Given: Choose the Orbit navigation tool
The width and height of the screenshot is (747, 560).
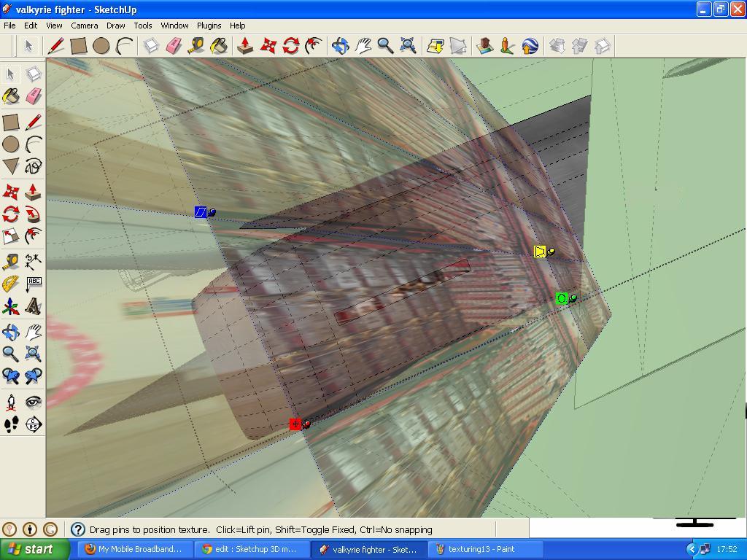Looking at the screenshot, I should 11,332.
